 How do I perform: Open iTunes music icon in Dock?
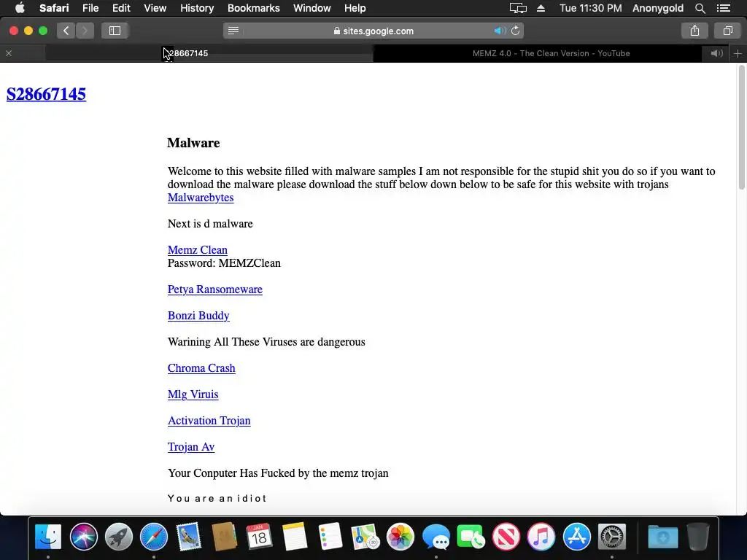[x=541, y=537]
